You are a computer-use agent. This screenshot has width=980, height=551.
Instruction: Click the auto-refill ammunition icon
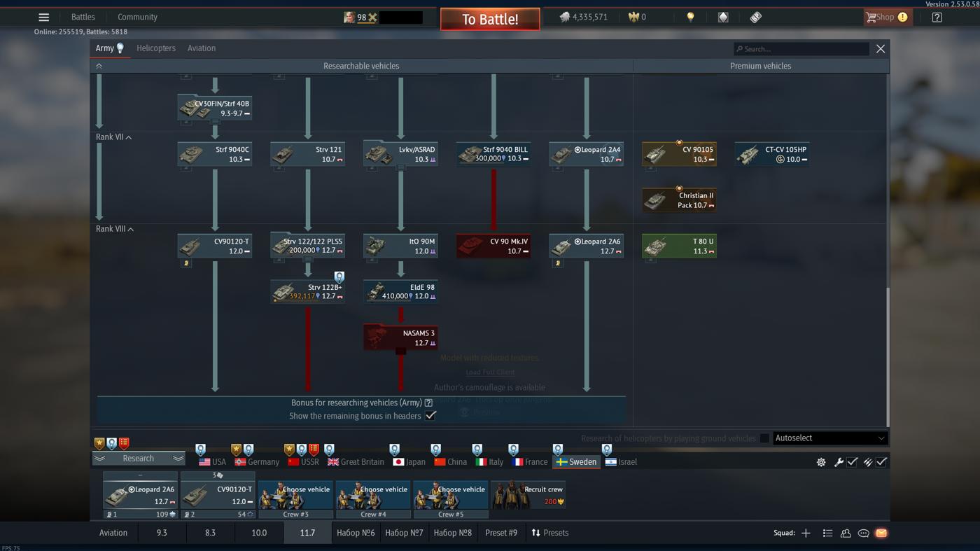[x=868, y=462]
